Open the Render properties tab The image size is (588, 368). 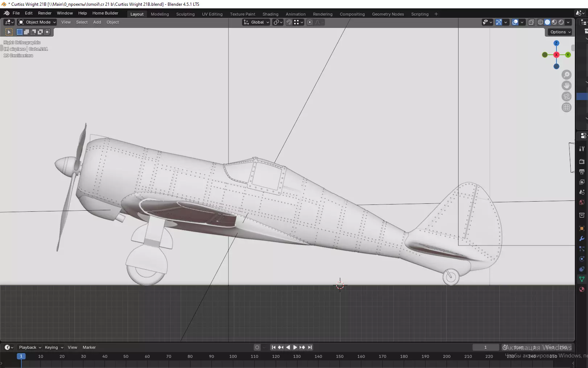[582, 162]
